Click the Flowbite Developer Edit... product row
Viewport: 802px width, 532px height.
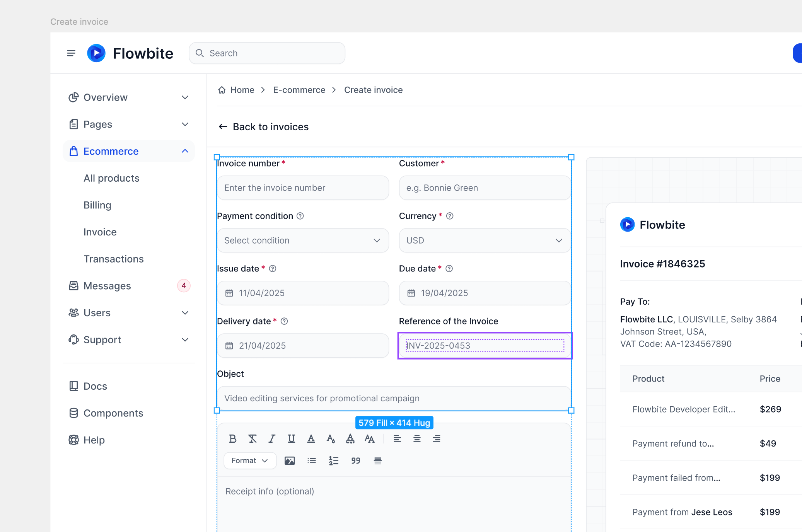(711, 409)
